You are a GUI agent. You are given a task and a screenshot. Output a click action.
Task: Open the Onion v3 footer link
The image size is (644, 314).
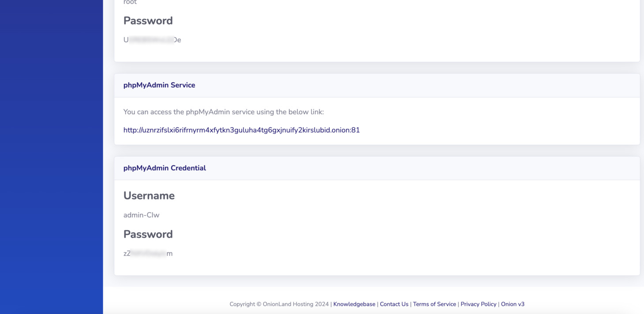513,304
